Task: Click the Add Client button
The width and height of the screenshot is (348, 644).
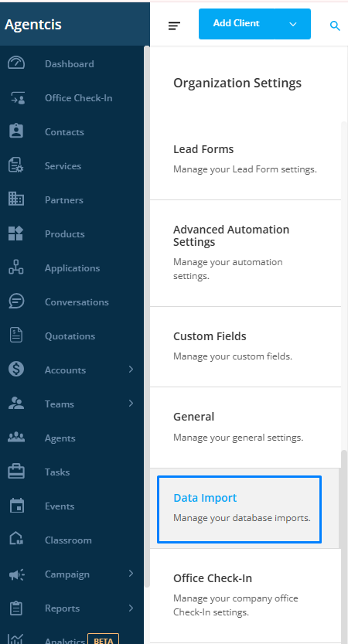Action: tap(237, 24)
